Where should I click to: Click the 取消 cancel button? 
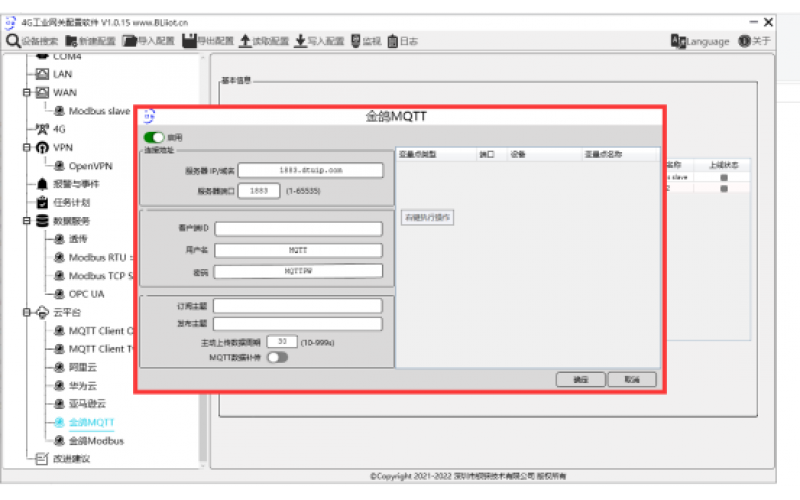coord(631,380)
